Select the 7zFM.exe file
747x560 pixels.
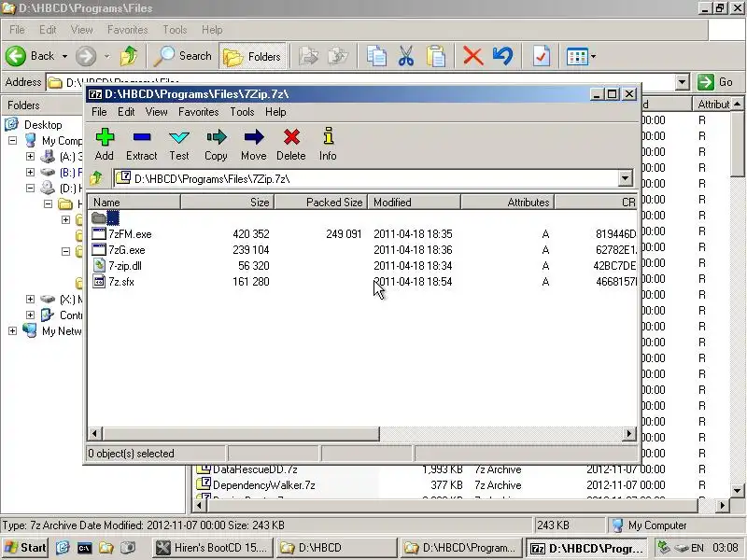(122, 234)
